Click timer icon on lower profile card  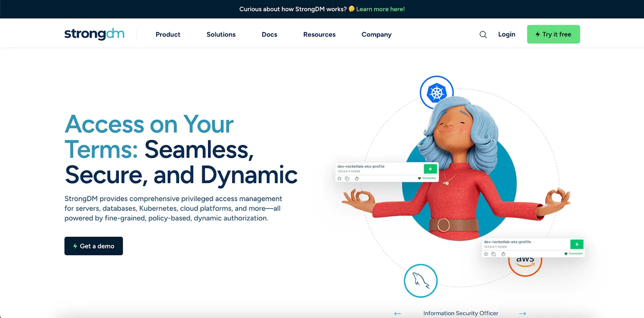click(503, 254)
